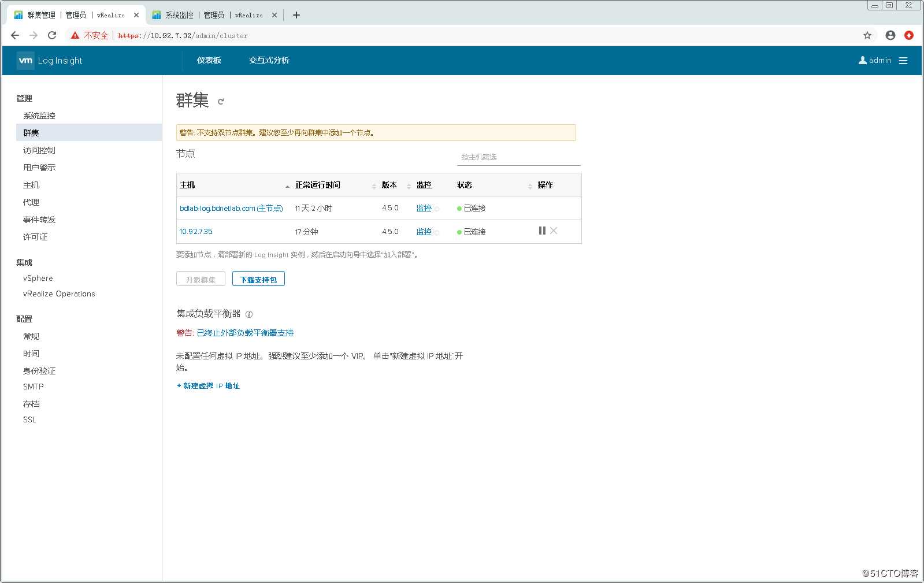Open 存档 in the sidebar

pyautogui.click(x=31, y=404)
